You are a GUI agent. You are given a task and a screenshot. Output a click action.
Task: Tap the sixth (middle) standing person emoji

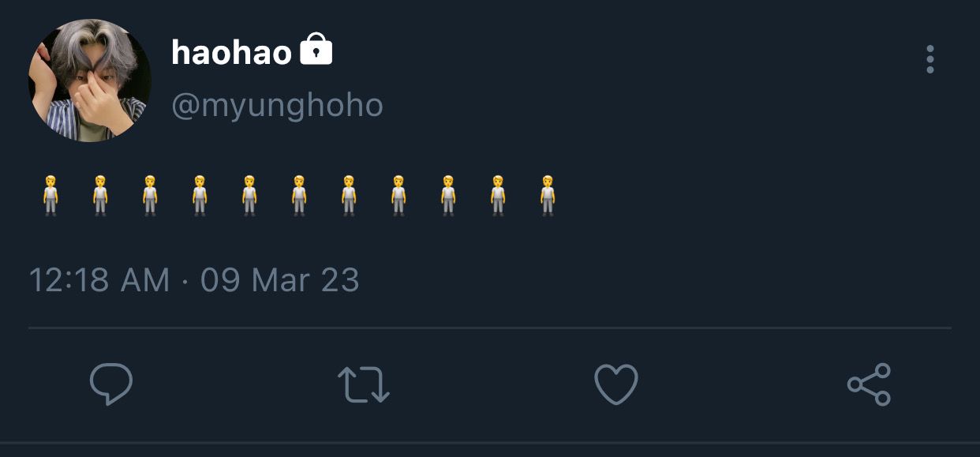[299, 196]
